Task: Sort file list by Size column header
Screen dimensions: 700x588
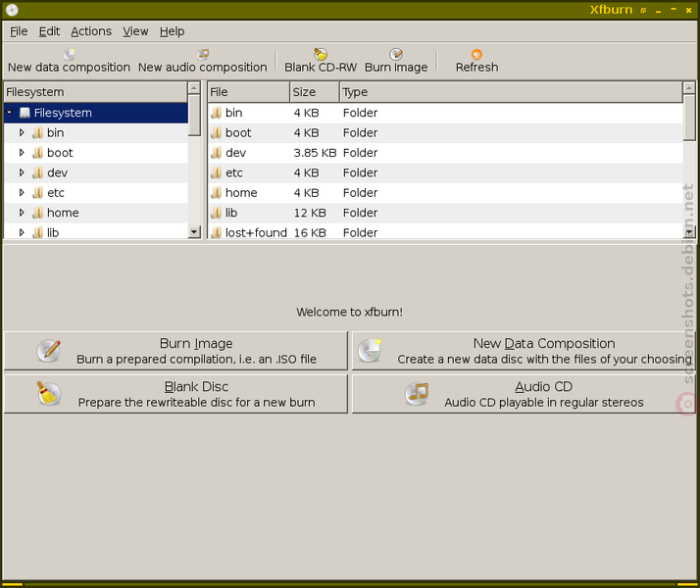Action: 315,92
